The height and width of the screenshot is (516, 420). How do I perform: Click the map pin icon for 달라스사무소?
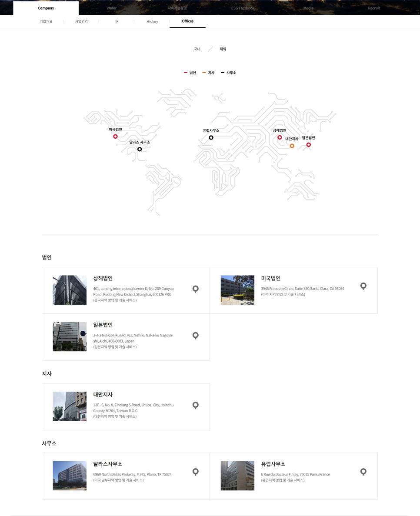click(x=196, y=472)
